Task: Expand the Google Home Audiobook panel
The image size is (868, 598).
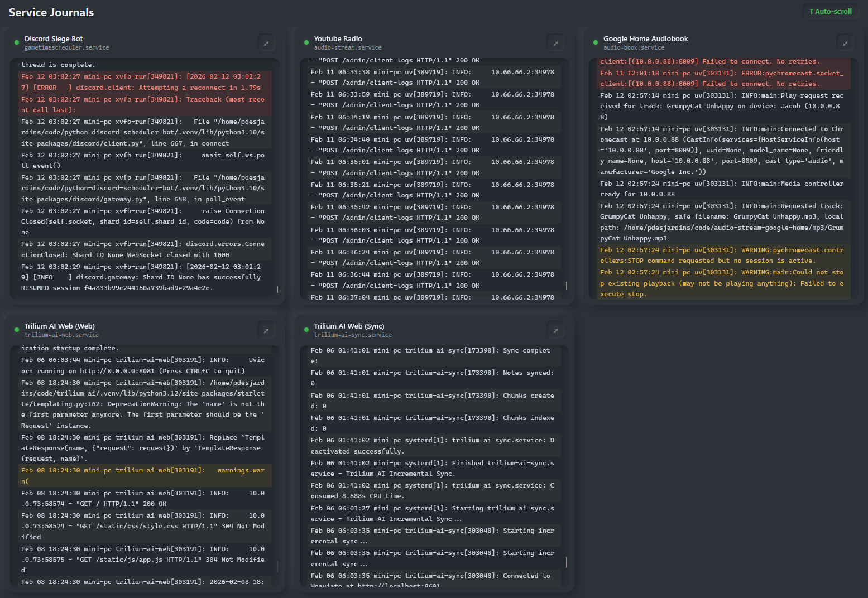Action: click(845, 44)
